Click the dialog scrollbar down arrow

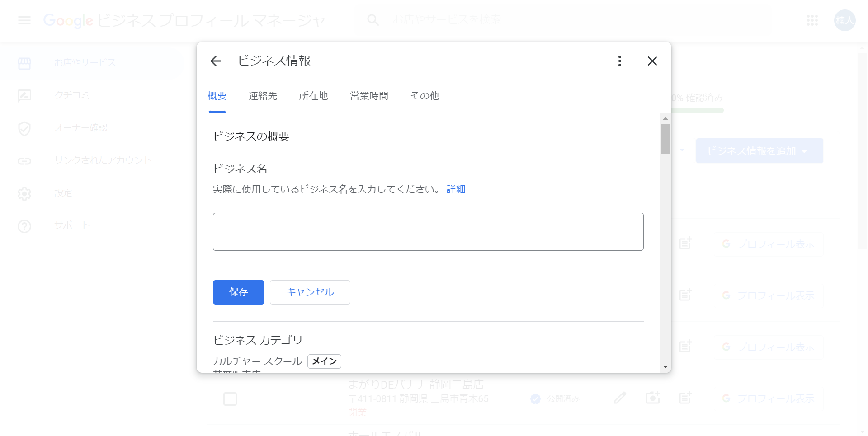point(665,367)
